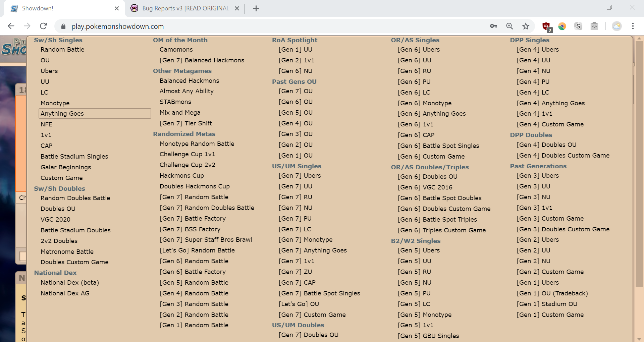The height and width of the screenshot is (342, 644).
Task: Open the zoom magnifier icon in address bar
Action: (509, 26)
